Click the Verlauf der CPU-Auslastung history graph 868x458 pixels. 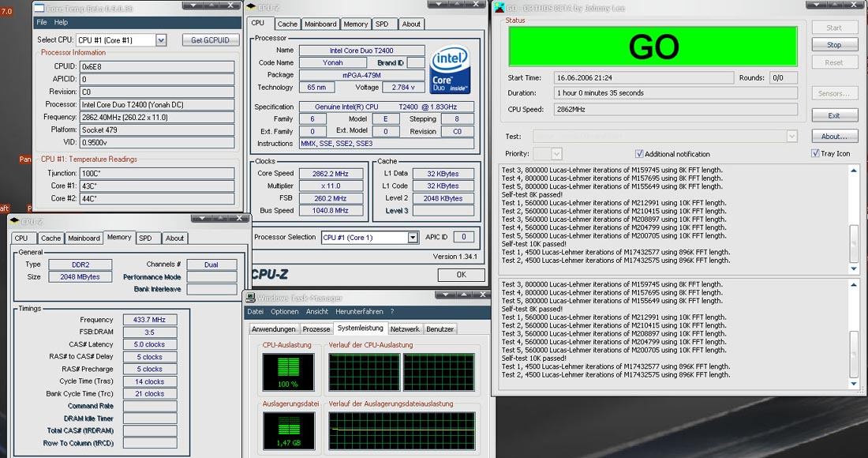point(402,372)
